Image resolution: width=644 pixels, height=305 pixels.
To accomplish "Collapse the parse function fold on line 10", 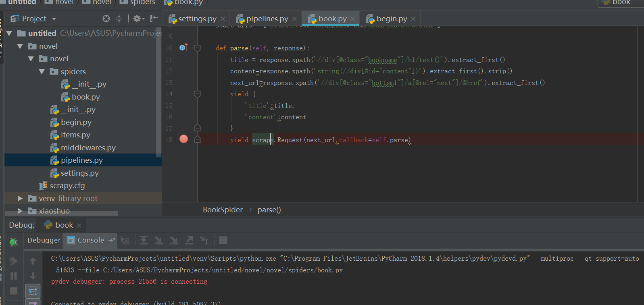I will [x=197, y=48].
